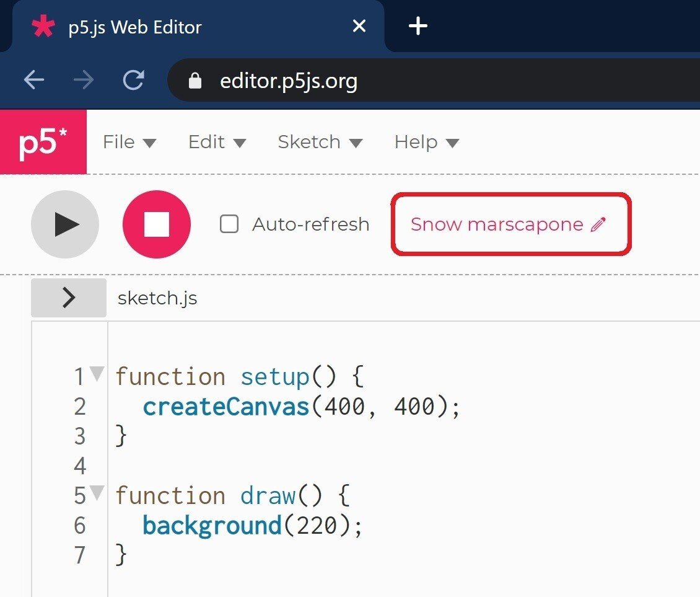Open a new browser tab
This screenshot has height=597, width=700.
418,26
